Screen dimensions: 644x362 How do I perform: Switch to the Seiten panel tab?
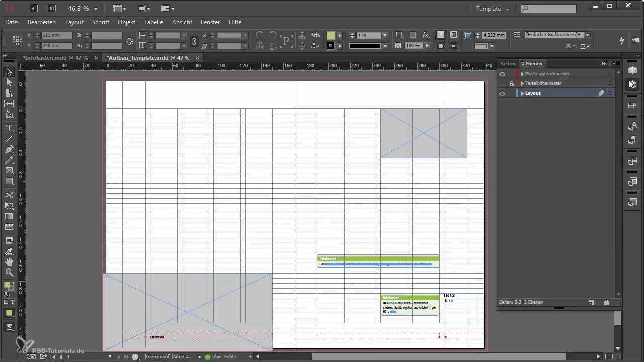click(x=508, y=64)
